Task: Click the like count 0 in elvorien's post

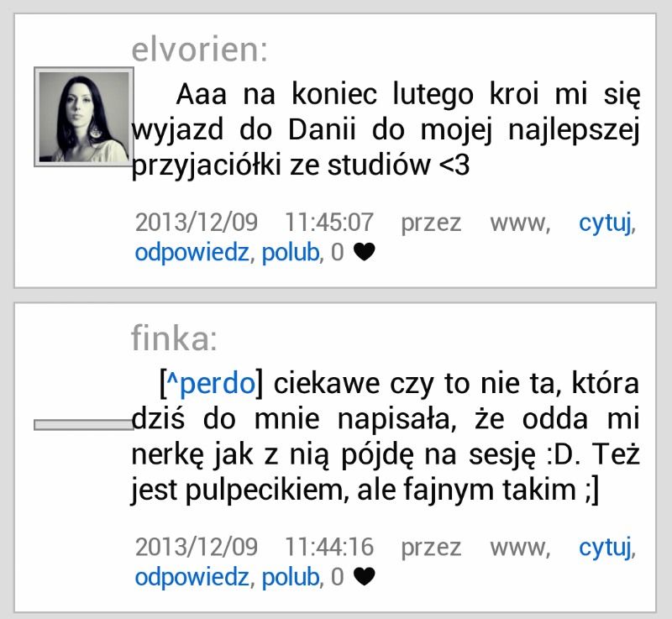Action: pyautogui.click(x=338, y=252)
